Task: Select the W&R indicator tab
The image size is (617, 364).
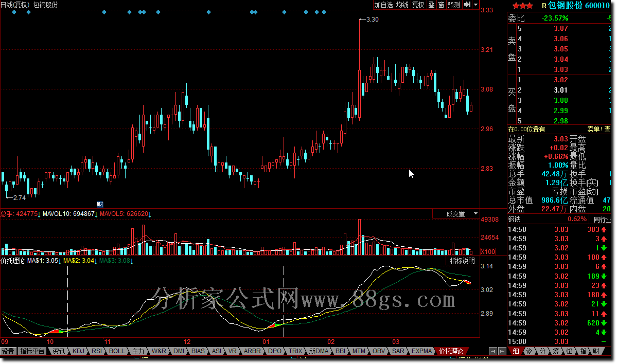Action: 159,351
